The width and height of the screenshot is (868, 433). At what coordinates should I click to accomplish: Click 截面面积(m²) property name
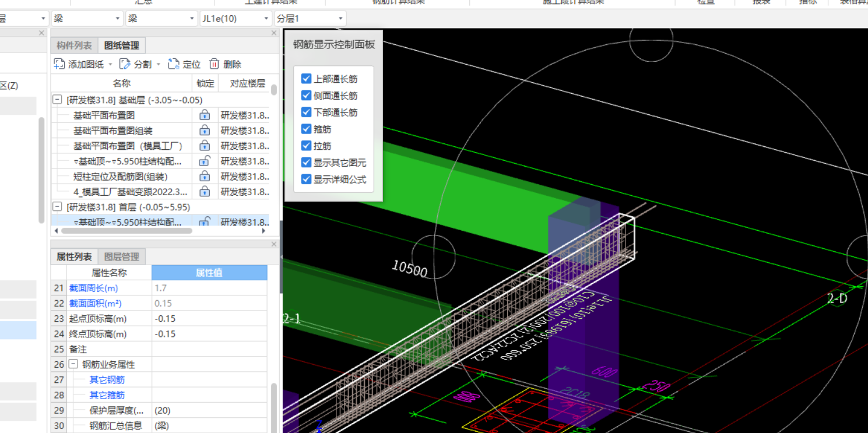click(x=95, y=303)
